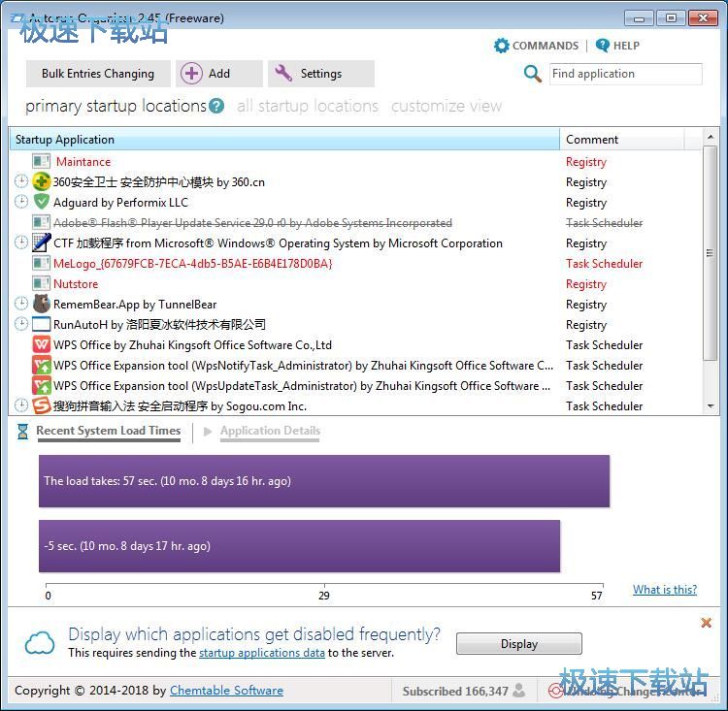Click the play arrow before Application Details
728x711 pixels.
(208, 432)
